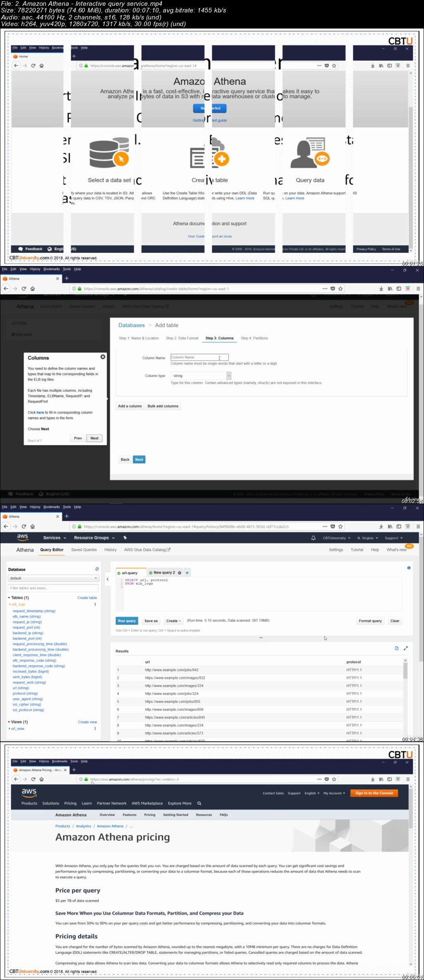Image resolution: width=424 pixels, height=980 pixels.
Task: Open the My Account dropdown on pricing page
Action: tap(334, 793)
